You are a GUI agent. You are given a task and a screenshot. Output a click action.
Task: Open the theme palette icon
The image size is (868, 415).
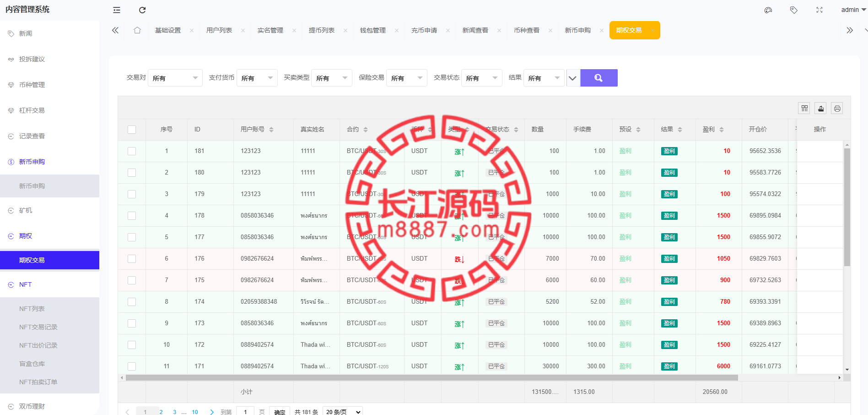pyautogui.click(x=768, y=10)
